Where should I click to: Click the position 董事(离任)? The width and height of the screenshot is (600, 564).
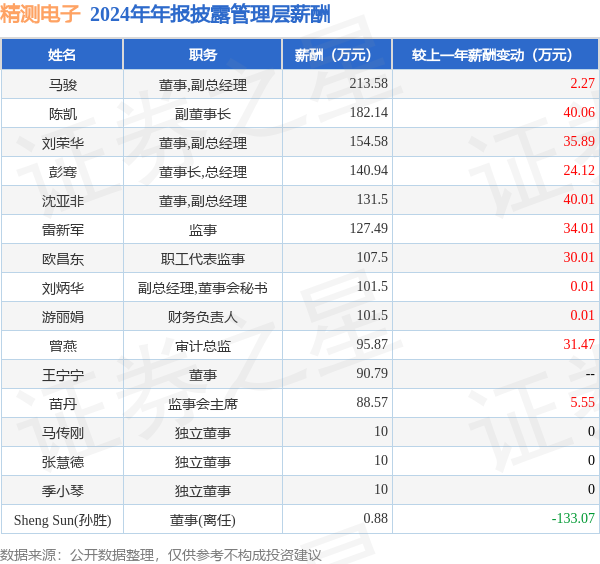(202, 520)
